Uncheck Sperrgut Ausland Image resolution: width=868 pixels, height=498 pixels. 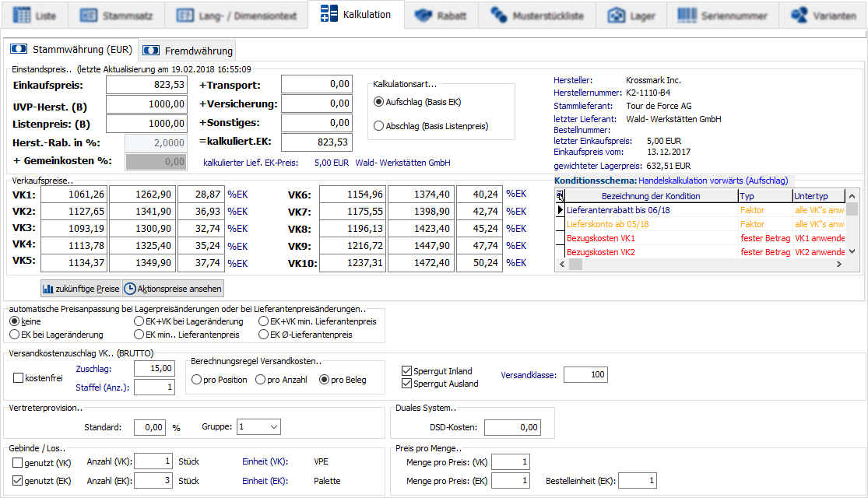(x=407, y=384)
